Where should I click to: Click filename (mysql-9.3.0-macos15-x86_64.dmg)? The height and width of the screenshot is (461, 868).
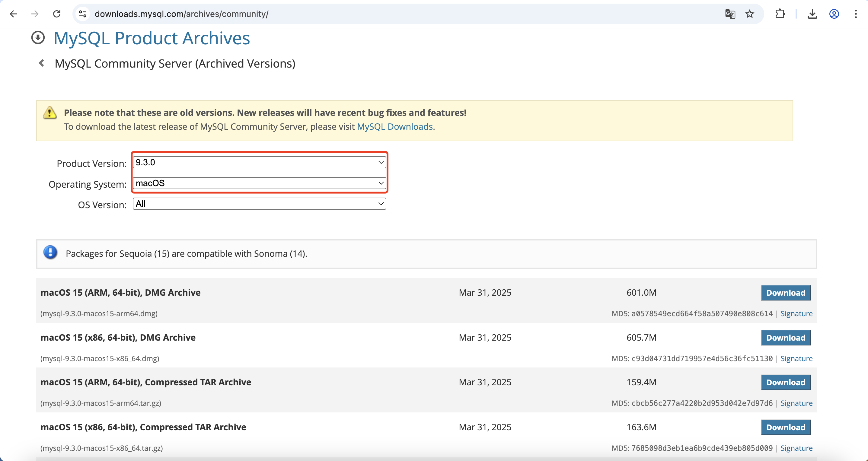click(100, 358)
